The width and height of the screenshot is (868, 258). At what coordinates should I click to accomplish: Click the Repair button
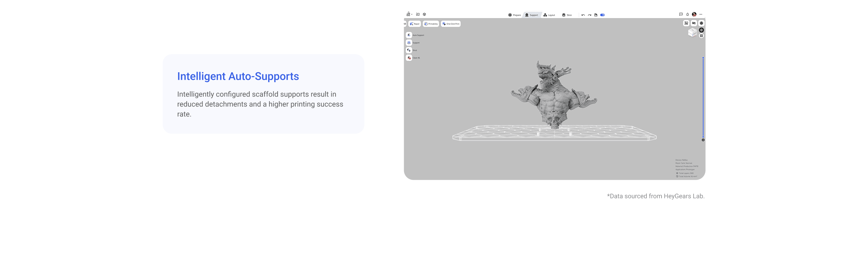(414, 24)
